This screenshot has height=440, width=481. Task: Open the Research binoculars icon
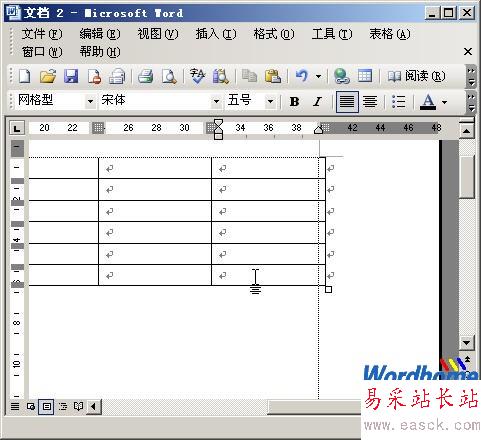pyautogui.click(x=221, y=76)
